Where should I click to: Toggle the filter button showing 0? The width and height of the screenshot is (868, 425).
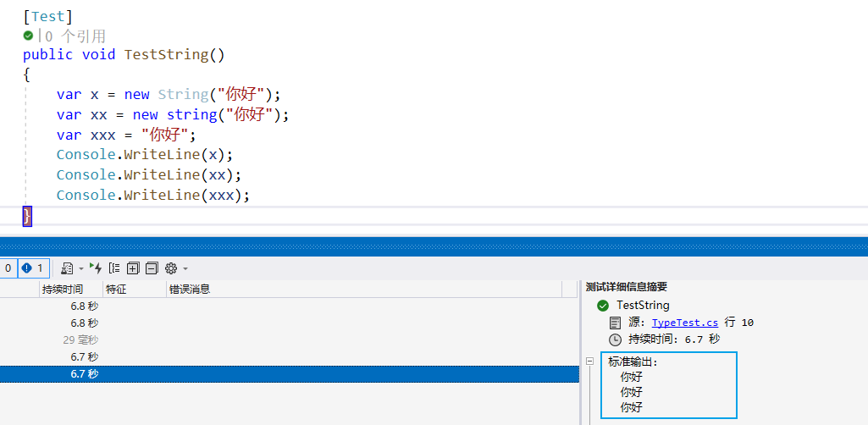coord(8,268)
